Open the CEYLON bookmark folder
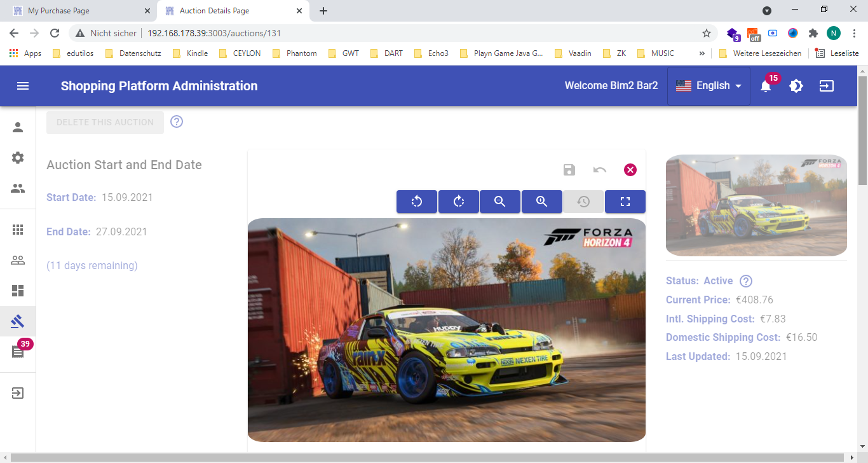 (240, 53)
